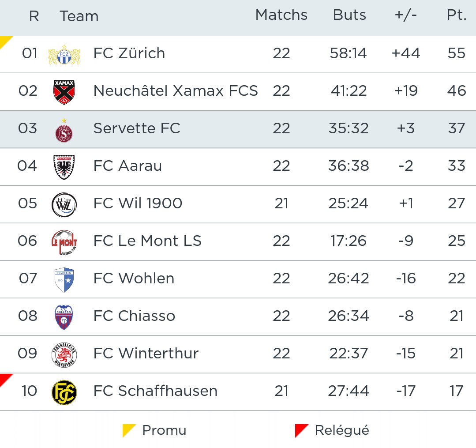Click the FC Chiasso crest icon
The image size is (476, 448).
tap(64, 317)
